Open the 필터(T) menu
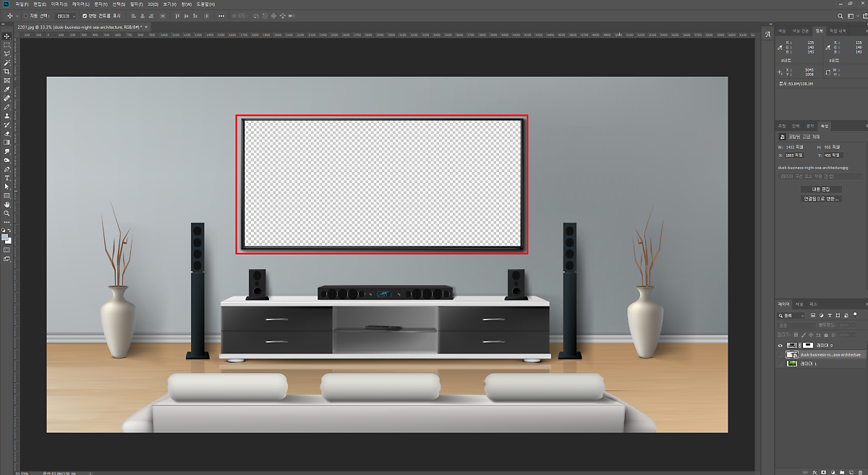 [137, 4]
